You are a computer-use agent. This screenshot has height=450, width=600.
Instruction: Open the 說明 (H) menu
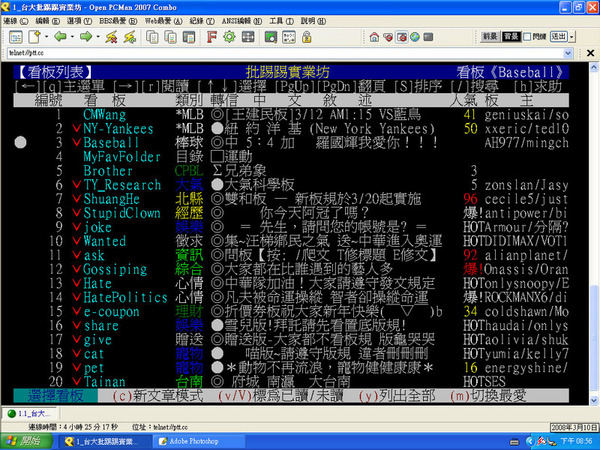pos(313,21)
